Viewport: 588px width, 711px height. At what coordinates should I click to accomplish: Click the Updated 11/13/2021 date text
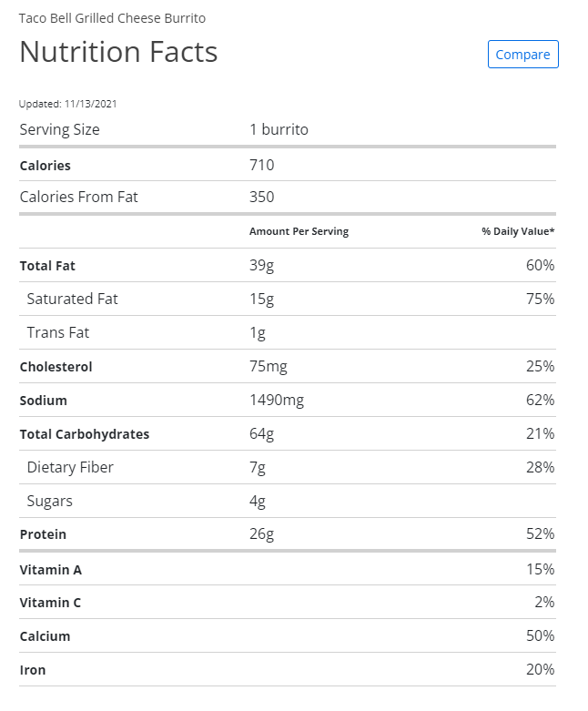tap(68, 104)
